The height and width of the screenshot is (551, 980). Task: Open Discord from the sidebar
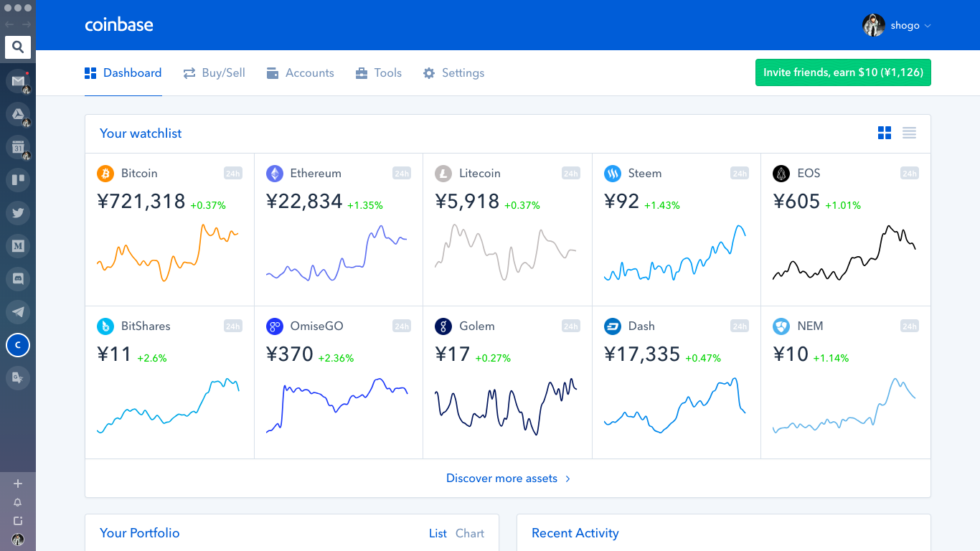point(18,279)
